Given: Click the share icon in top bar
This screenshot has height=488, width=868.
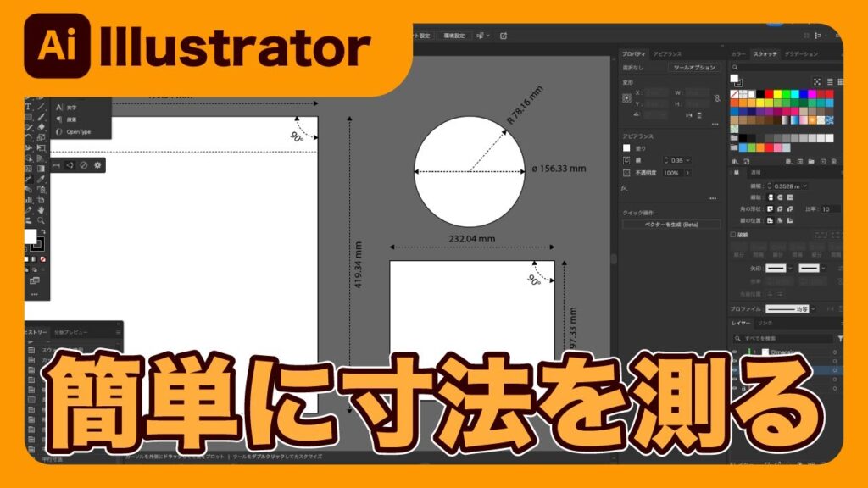Looking at the screenshot, I should click(504, 36).
